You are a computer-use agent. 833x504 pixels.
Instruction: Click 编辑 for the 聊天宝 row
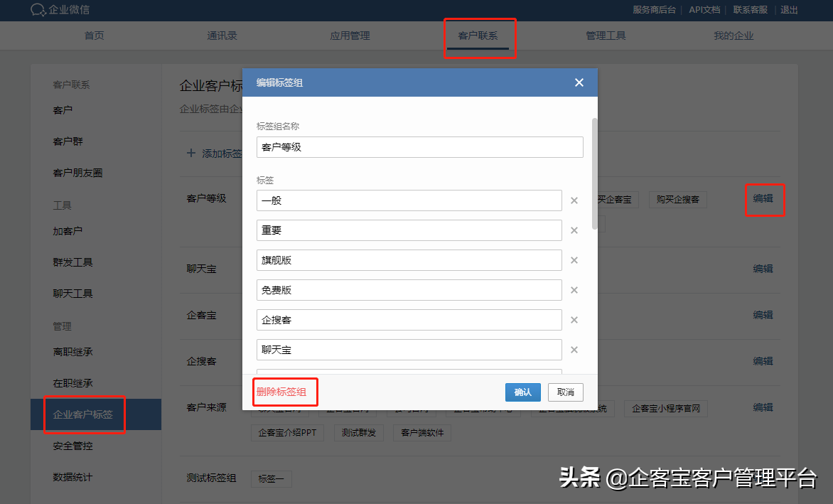(x=763, y=269)
